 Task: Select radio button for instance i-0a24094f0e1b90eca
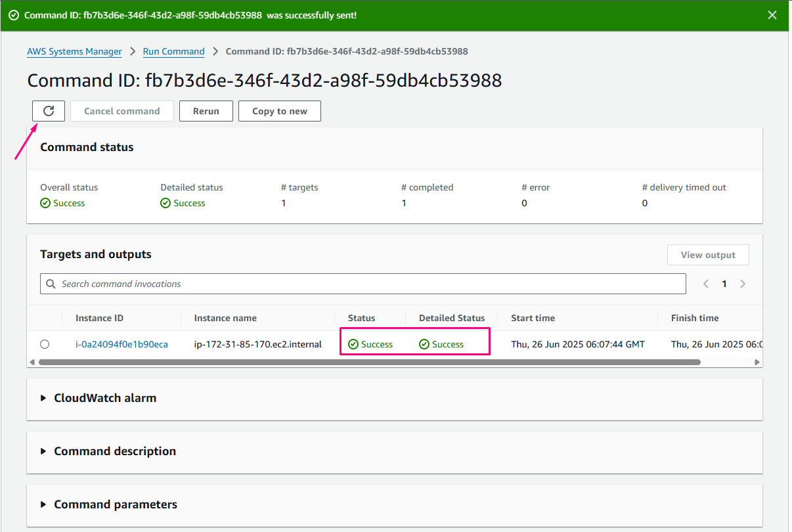[x=45, y=344]
